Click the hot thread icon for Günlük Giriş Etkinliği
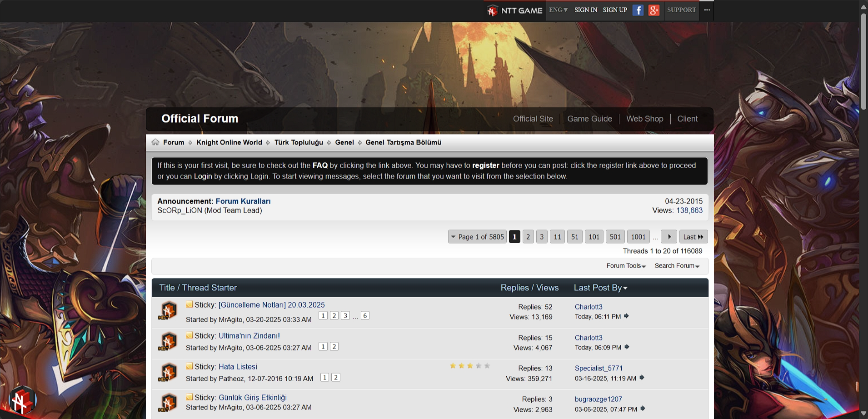The height and width of the screenshot is (419, 868). (x=168, y=404)
